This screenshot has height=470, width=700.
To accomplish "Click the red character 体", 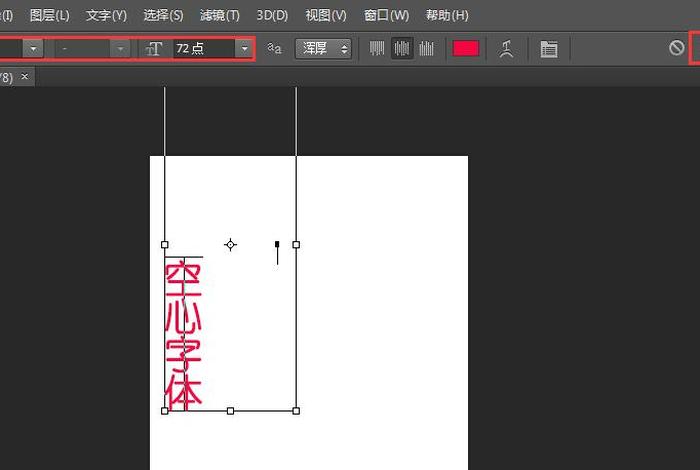I will click(184, 394).
